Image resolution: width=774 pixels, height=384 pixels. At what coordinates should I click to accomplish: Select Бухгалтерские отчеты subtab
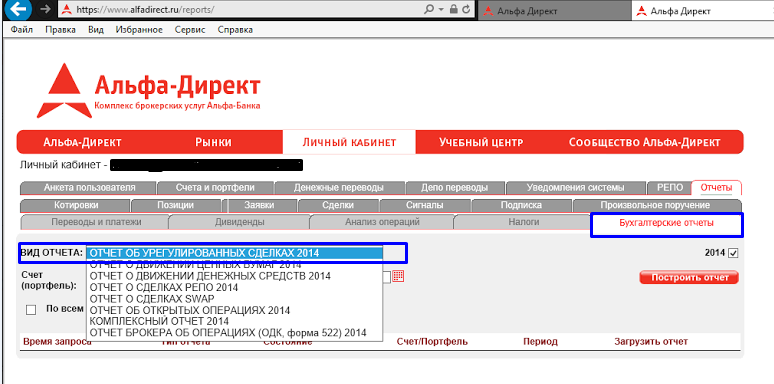tap(666, 223)
